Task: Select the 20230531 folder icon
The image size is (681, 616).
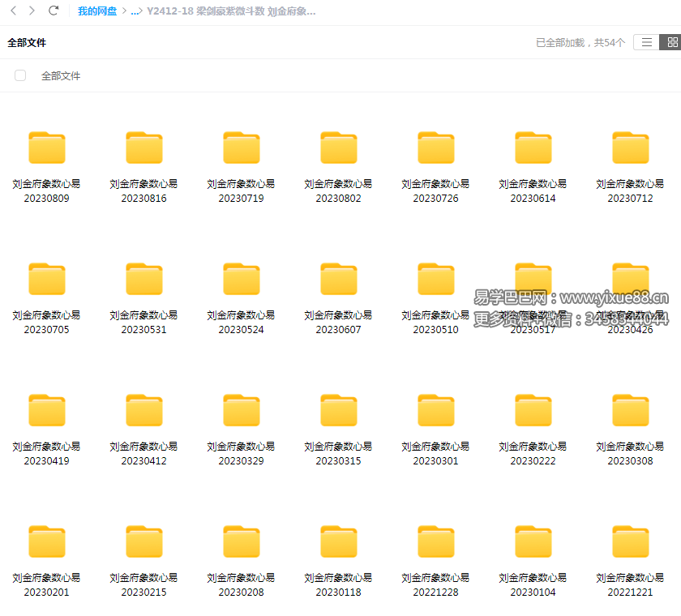Action: (144, 280)
